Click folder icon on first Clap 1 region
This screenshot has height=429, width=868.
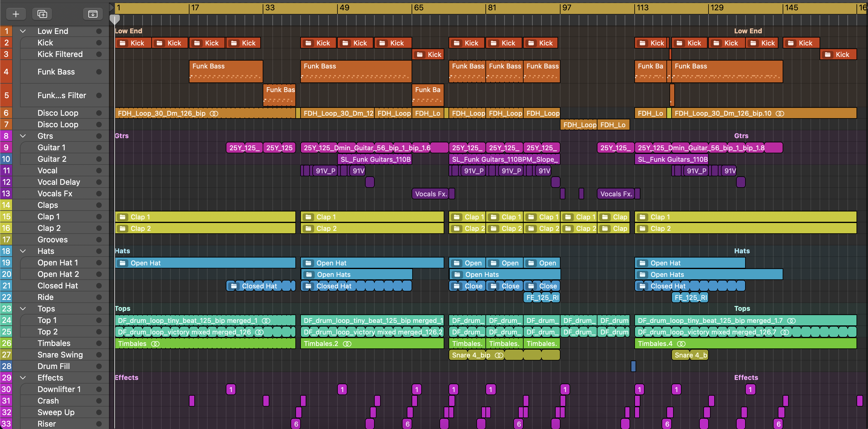(123, 217)
